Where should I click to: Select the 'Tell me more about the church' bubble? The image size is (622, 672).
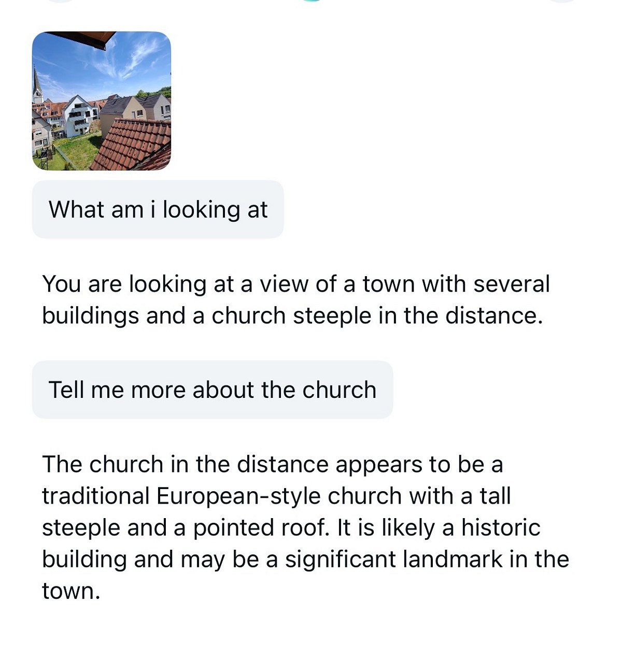point(213,390)
